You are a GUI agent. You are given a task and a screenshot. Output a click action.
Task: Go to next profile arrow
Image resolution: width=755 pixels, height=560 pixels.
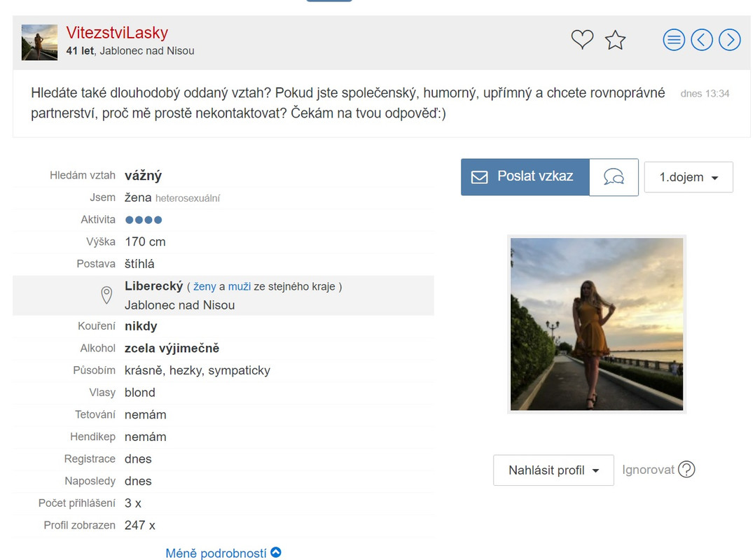pos(730,40)
